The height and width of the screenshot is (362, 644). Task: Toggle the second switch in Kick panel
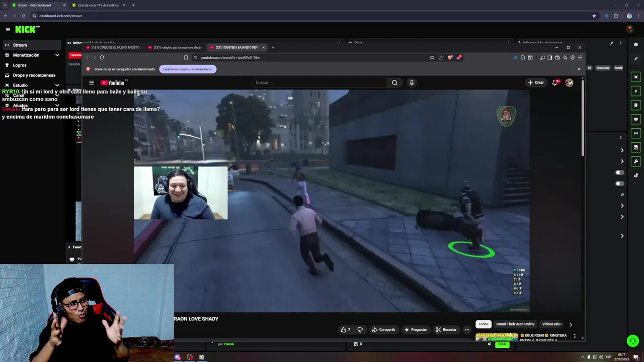(620, 184)
